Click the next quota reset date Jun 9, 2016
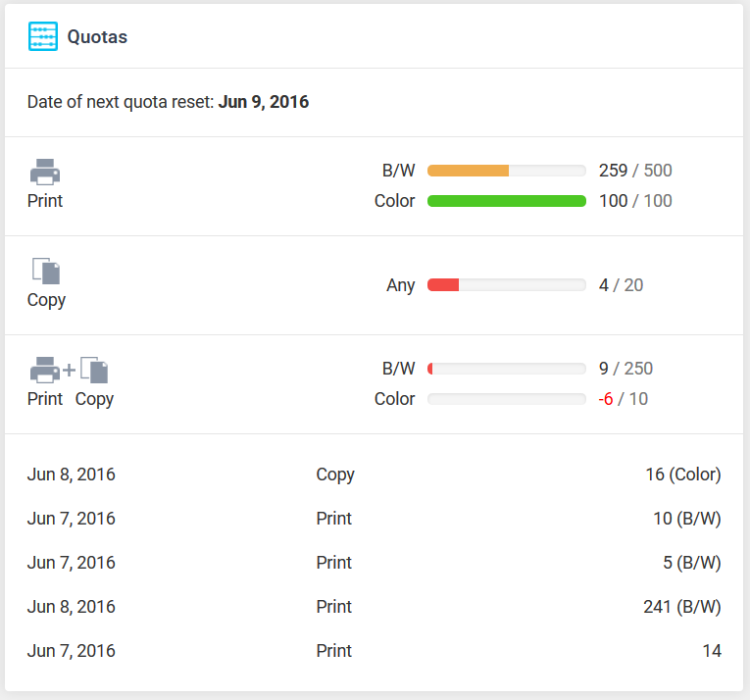The height and width of the screenshot is (700, 750). [263, 102]
